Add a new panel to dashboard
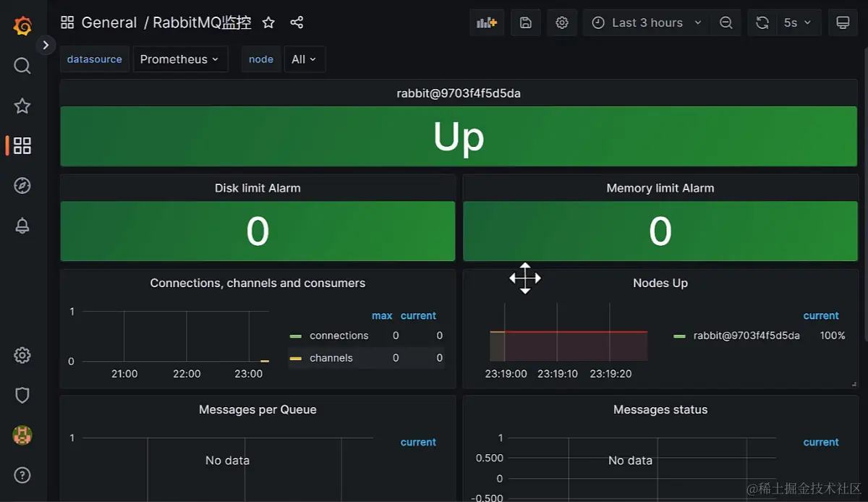The height and width of the screenshot is (502, 868). tap(487, 22)
